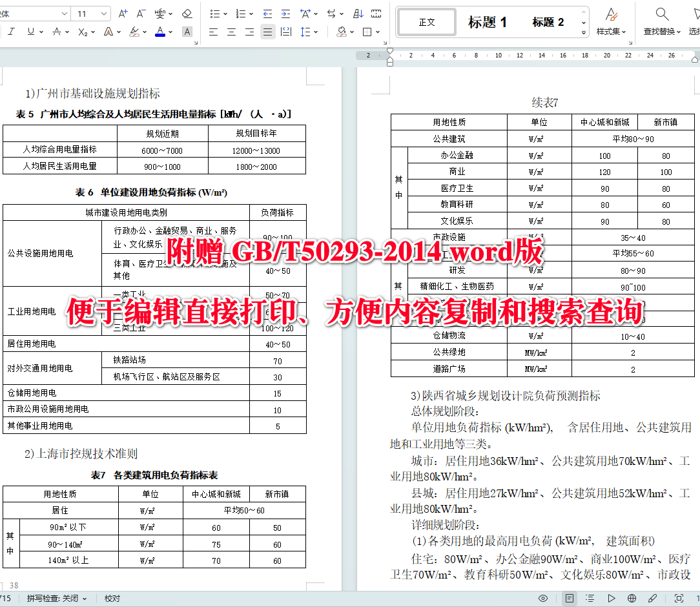Toggle subscript formatting
Screen dimensions: 700x607
pyautogui.click(x=81, y=31)
